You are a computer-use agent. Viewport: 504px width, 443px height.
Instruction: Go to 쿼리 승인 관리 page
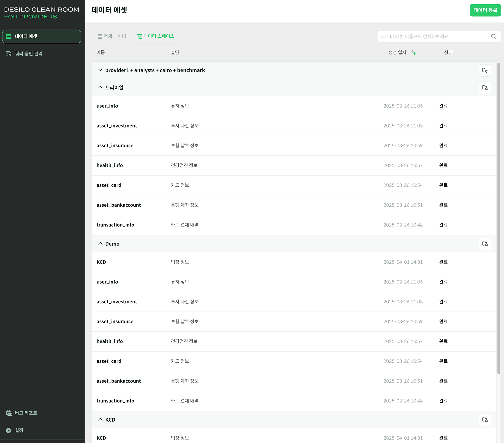28,54
